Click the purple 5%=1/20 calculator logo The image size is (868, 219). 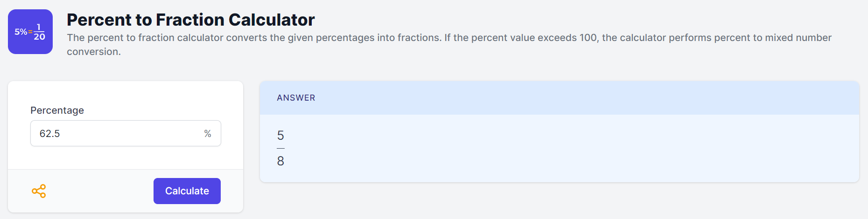coord(30,32)
